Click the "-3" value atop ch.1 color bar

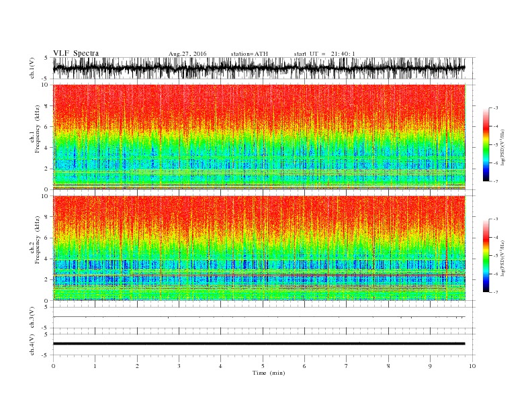point(495,108)
